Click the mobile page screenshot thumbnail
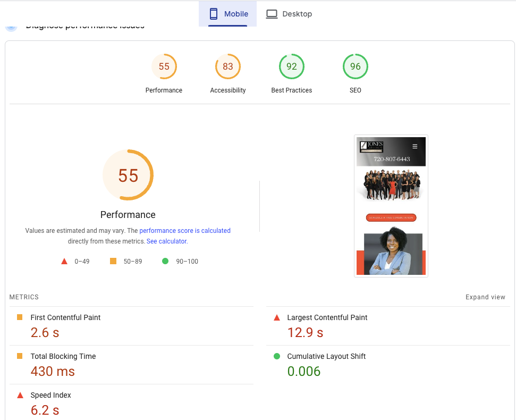Screen dimensions: 516x420 point(391,206)
